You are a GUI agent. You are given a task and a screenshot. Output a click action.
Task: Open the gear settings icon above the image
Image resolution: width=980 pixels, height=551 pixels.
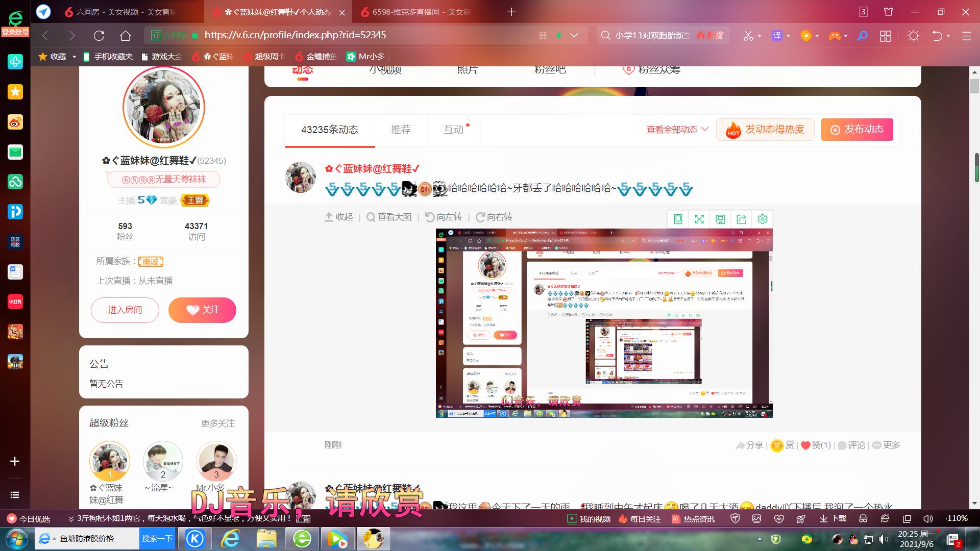(763, 219)
